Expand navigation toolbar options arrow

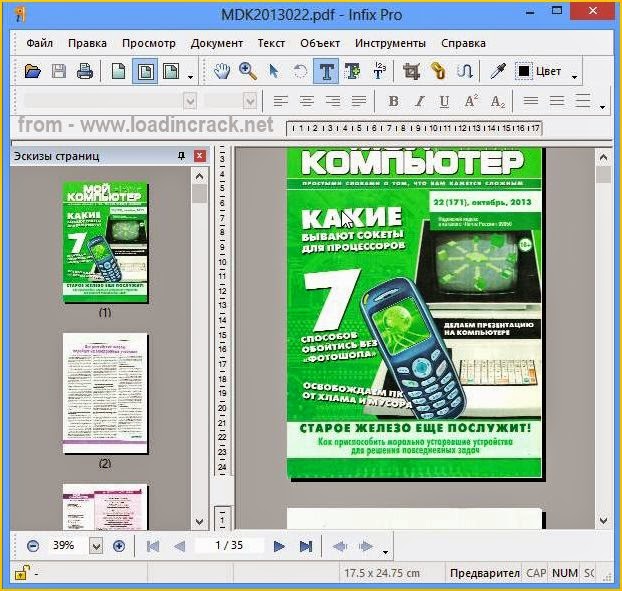(385, 552)
